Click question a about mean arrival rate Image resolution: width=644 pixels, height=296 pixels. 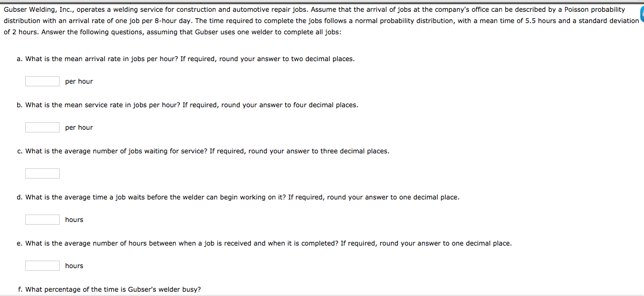(186, 59)
